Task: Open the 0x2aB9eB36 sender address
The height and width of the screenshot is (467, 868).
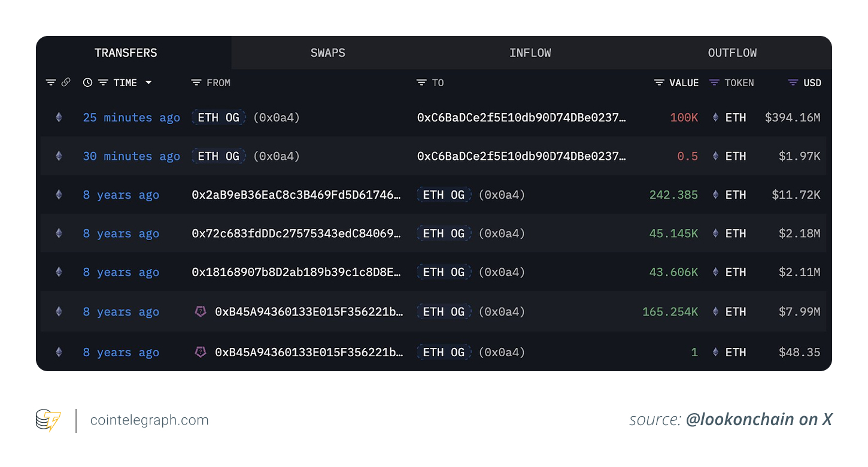Action: pos(296,195)
